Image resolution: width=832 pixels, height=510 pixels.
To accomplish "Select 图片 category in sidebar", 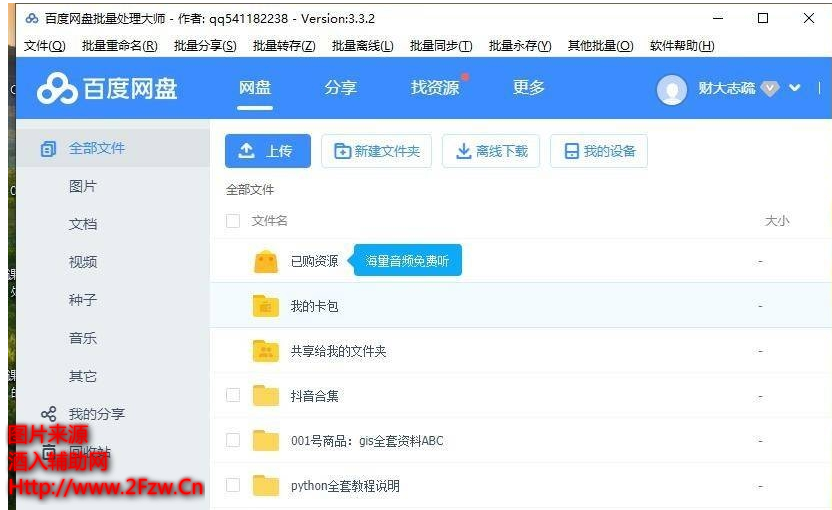I will (x=83, y=186).
